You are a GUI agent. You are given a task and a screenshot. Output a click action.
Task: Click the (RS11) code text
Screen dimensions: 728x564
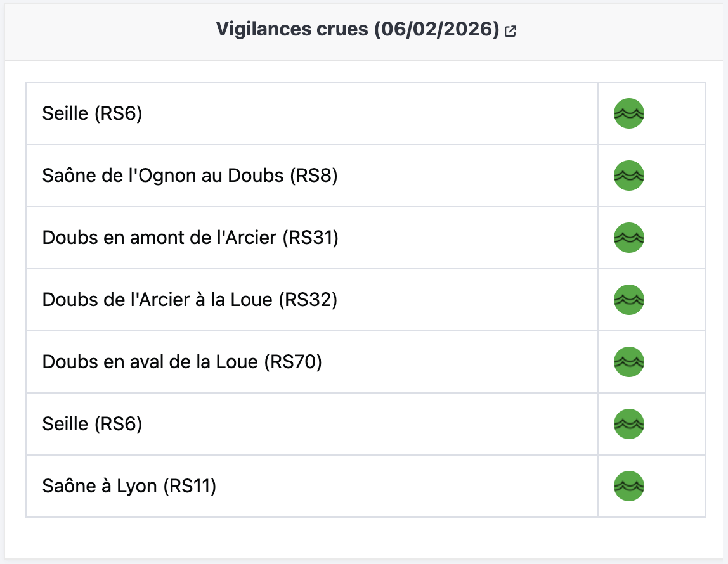click(x=190, y=487)
